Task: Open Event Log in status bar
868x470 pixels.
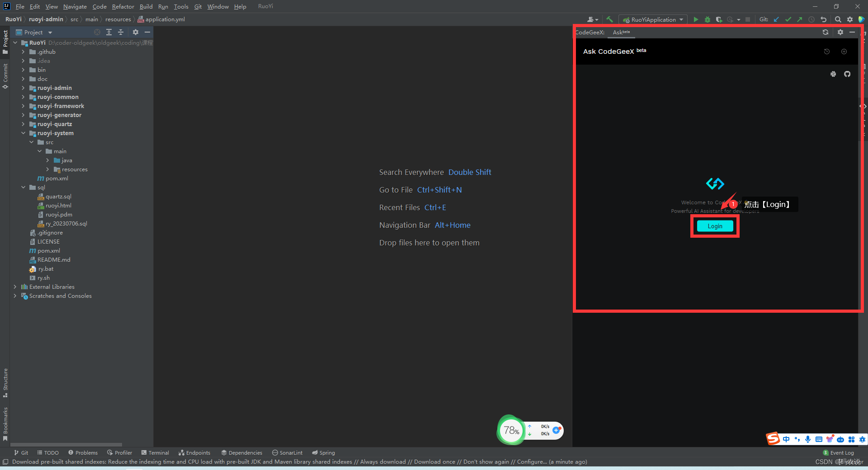Action: (x=838, y=452)
